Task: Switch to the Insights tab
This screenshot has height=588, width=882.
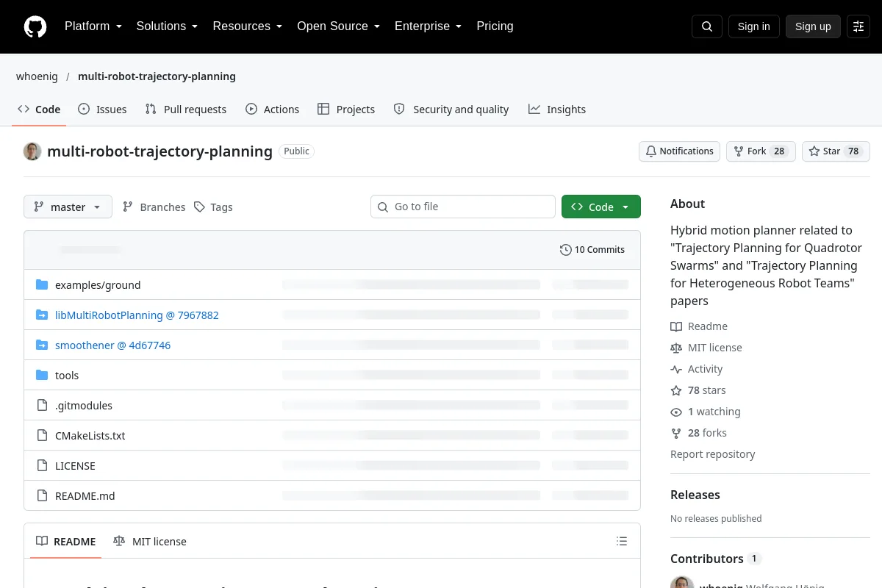Action: (x=557, y=110)
